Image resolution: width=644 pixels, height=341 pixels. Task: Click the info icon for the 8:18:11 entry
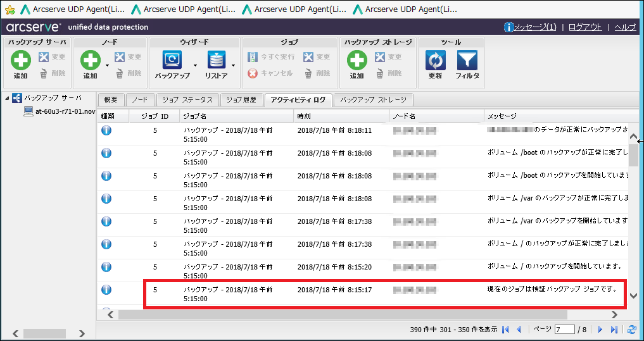coord(106,131)
